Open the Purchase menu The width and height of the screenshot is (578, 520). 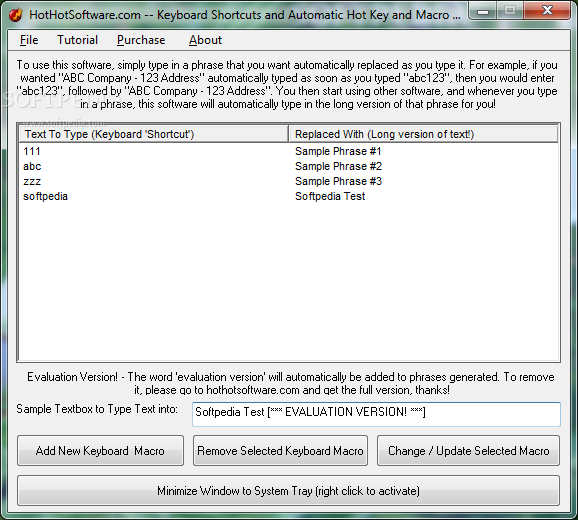141,40
